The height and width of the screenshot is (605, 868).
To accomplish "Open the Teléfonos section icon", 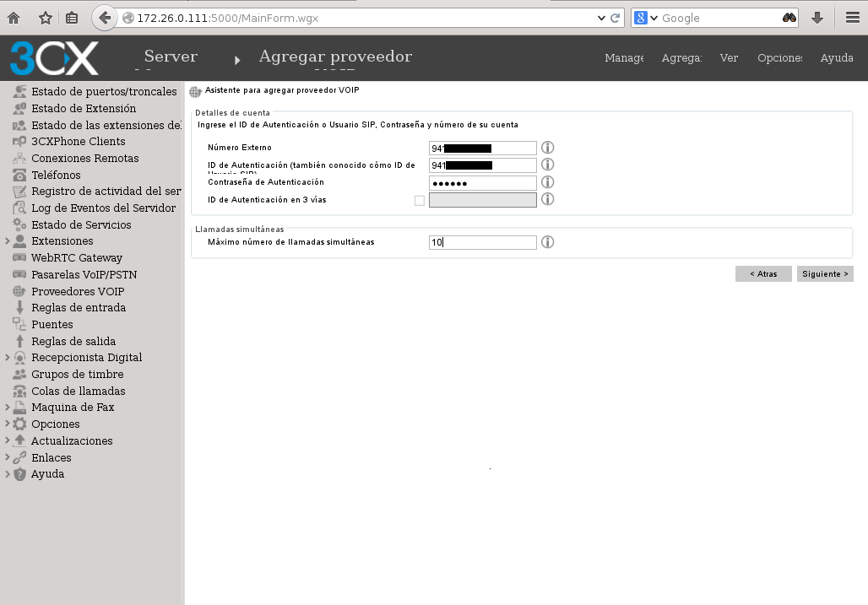I will coord(20,175).
